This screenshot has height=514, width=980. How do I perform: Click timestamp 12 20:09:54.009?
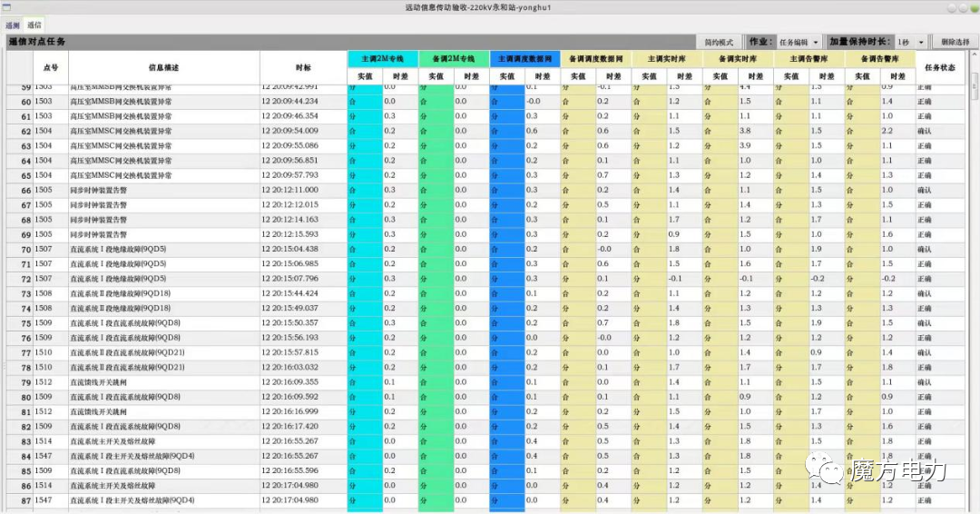[x=289, y=131]
